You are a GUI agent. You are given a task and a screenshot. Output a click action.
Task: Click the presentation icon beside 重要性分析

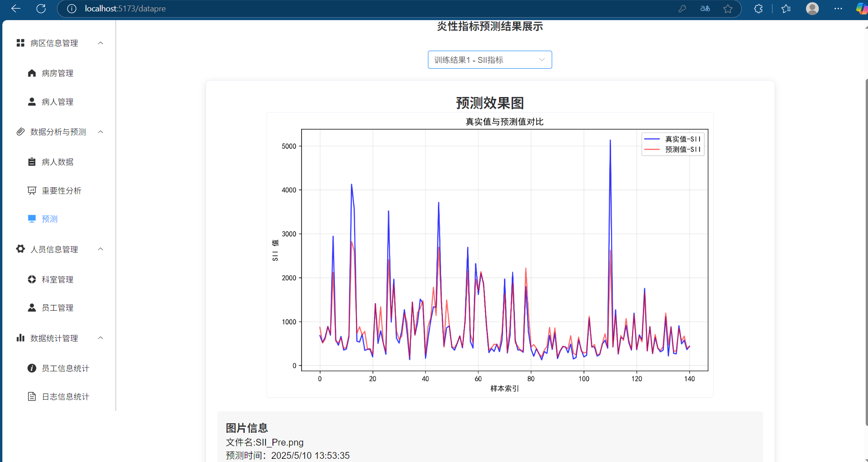(x=32, y=190)
